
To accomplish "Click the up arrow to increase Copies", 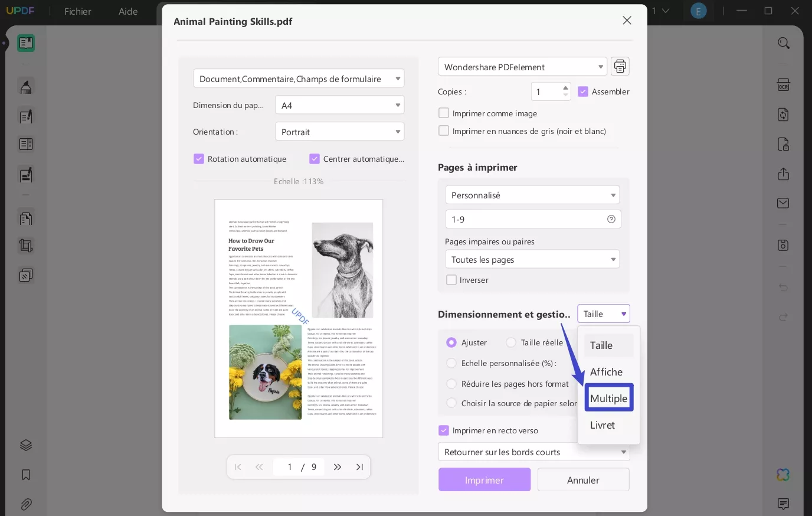I will [565, 87].
